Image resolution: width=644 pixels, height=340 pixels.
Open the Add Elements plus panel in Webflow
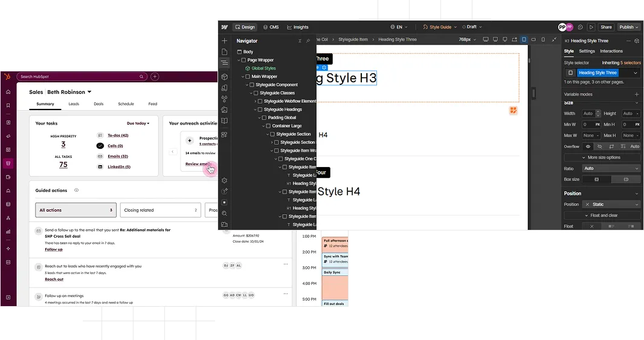point(224,41)
